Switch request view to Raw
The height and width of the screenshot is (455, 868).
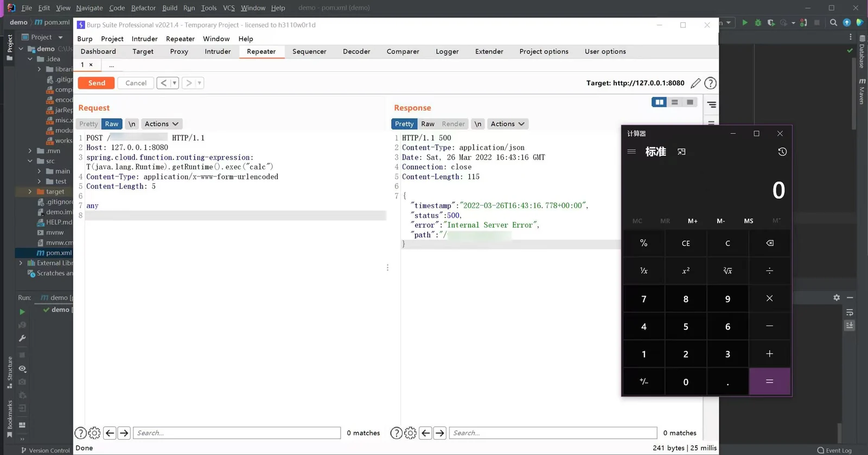(x=112, y=124)
